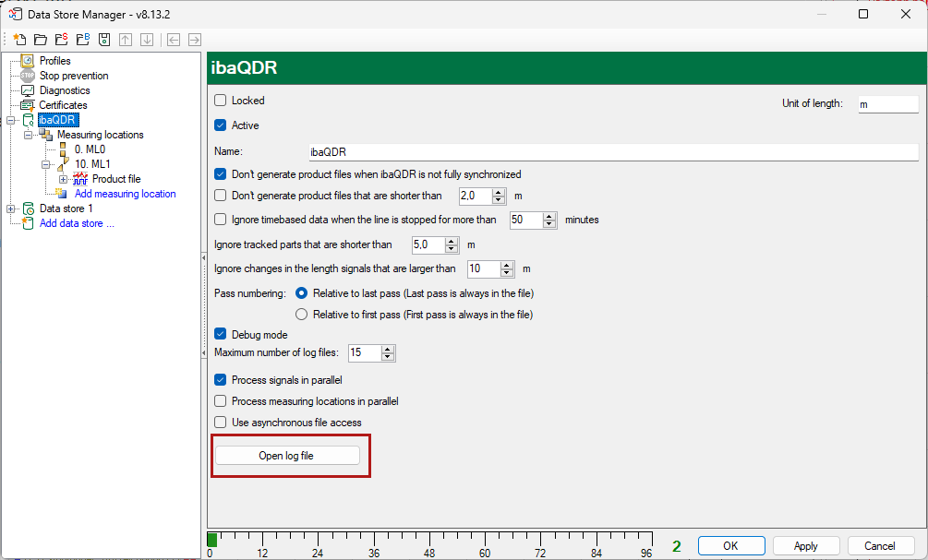Click the 'Add measuring location' link
This screenshot has width=928, height=560.
point(125,194)
